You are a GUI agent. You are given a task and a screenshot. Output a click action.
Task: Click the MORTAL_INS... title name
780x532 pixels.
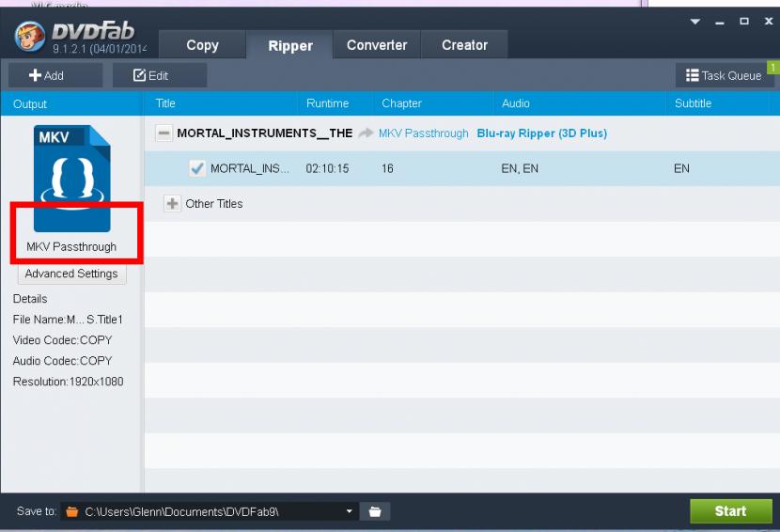pos(249,168)
